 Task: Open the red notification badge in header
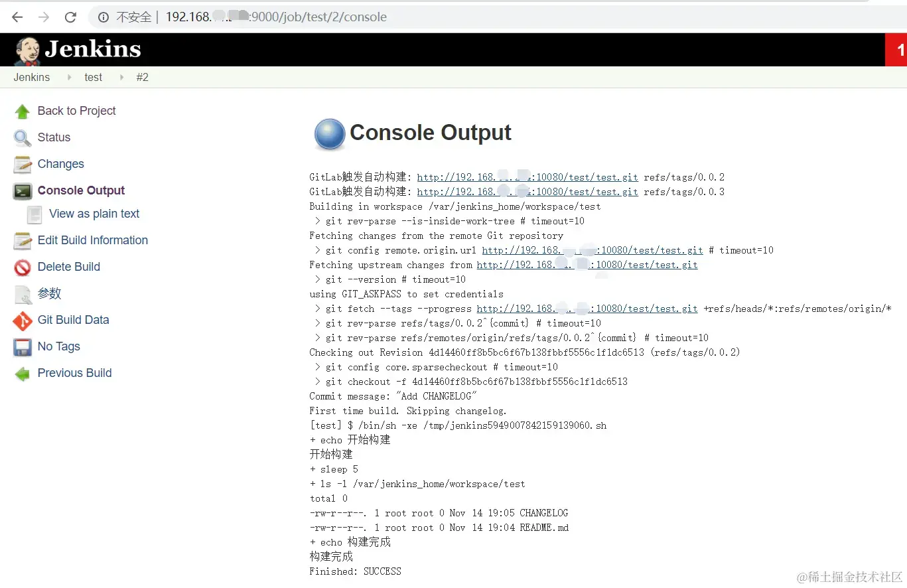(896, 50)
